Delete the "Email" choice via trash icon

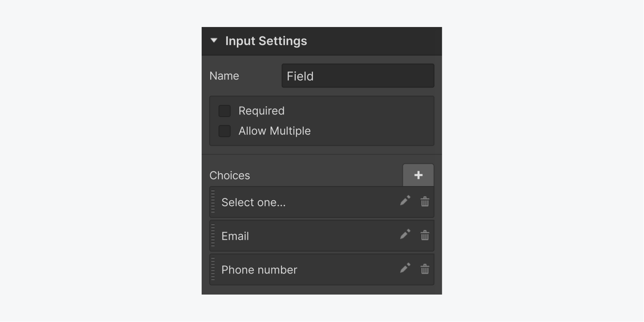click(424, 235)
